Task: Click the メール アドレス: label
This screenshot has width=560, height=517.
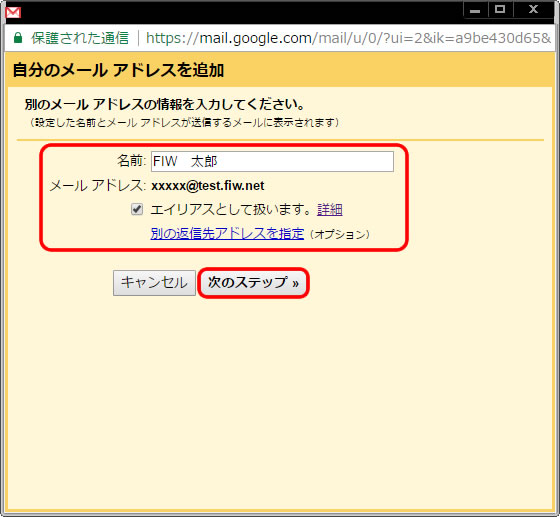Action: coord(98,186)
